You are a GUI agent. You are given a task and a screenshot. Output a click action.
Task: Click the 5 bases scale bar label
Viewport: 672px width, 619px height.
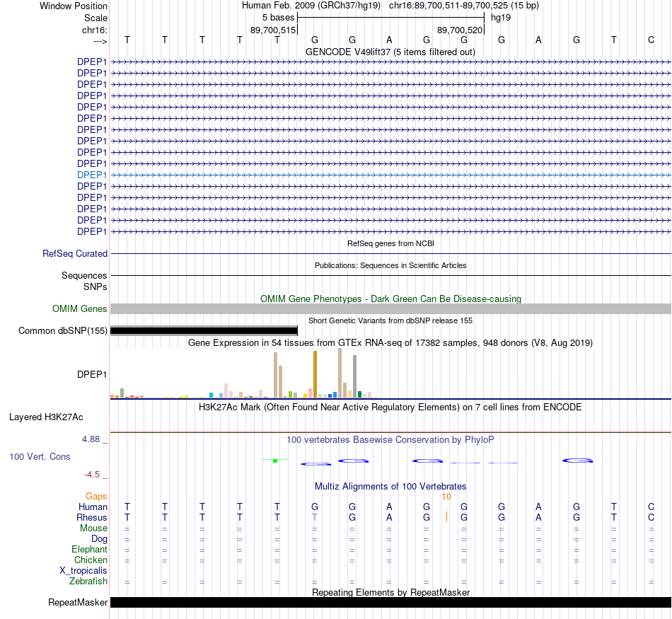tap(279, 18)
